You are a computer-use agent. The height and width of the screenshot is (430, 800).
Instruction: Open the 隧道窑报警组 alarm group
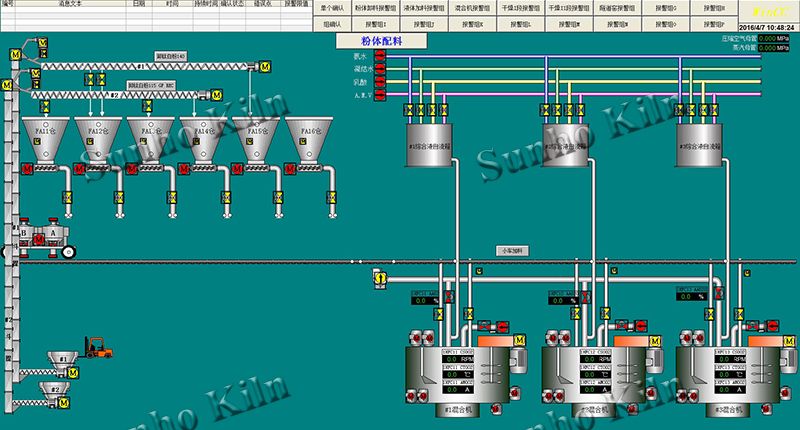pos(617,8)
